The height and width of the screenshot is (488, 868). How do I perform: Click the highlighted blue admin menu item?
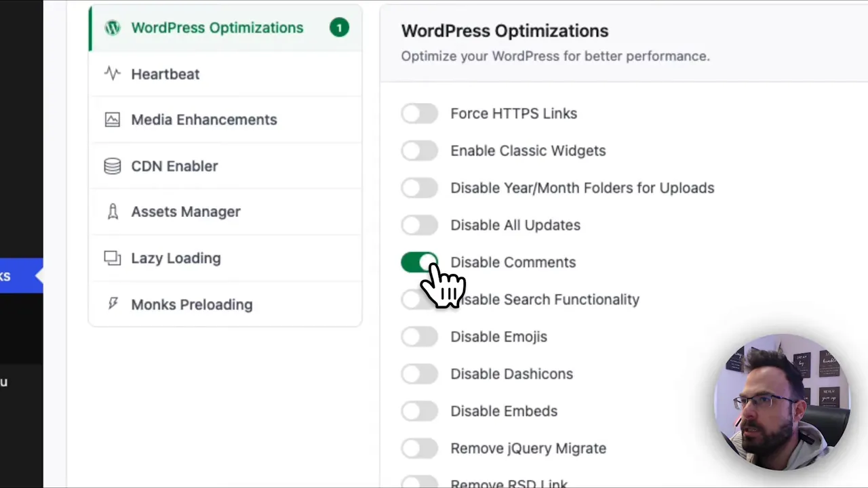[x=22, y=276]
